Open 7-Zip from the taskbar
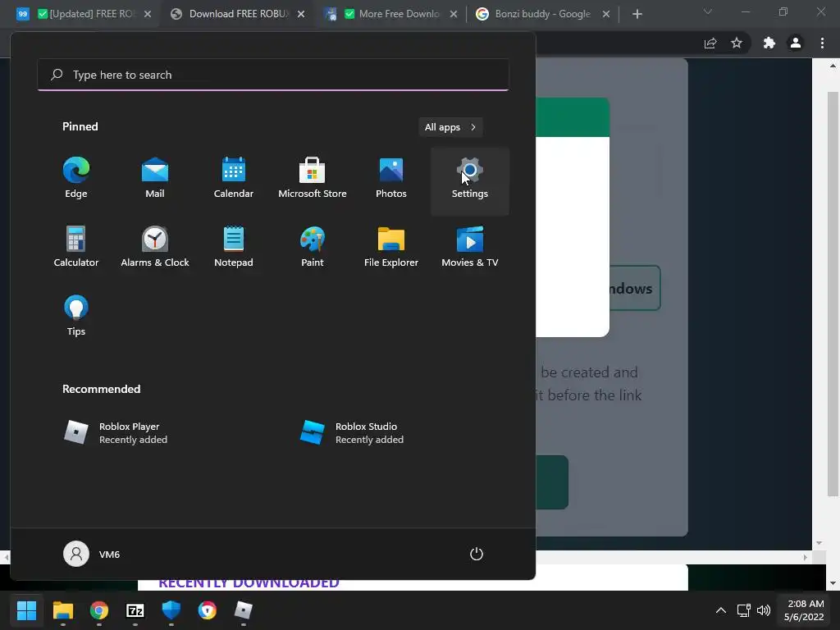 click(x=135, y=610)
